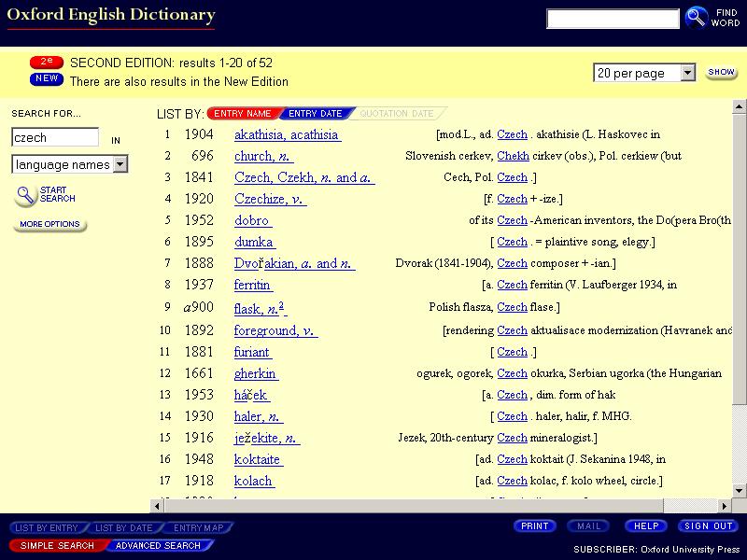The width and height of the screenshot is (747, 560).
Task: Open the Dvořakian, a. and n. entry
Action: point(294,263)
